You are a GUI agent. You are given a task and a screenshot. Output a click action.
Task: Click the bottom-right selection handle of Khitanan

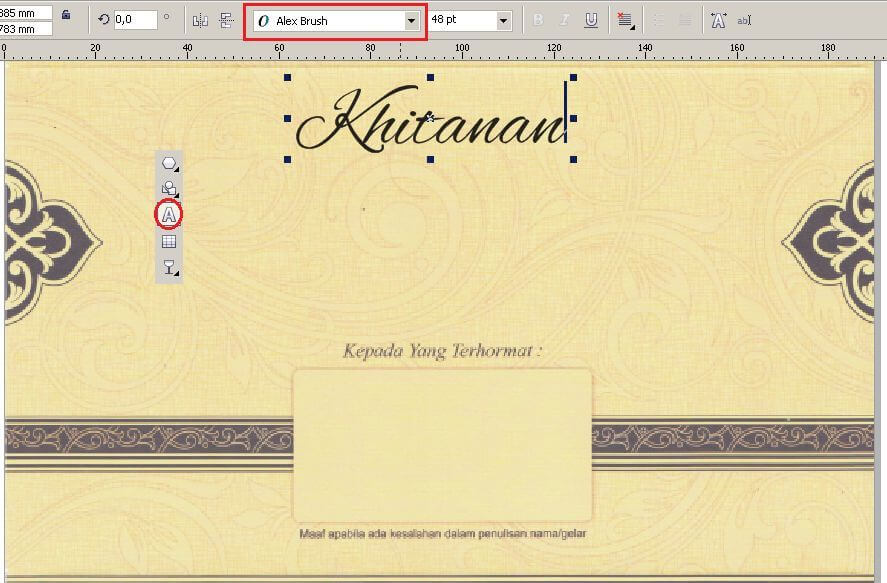pyautogui.click(x=574, y=159)
